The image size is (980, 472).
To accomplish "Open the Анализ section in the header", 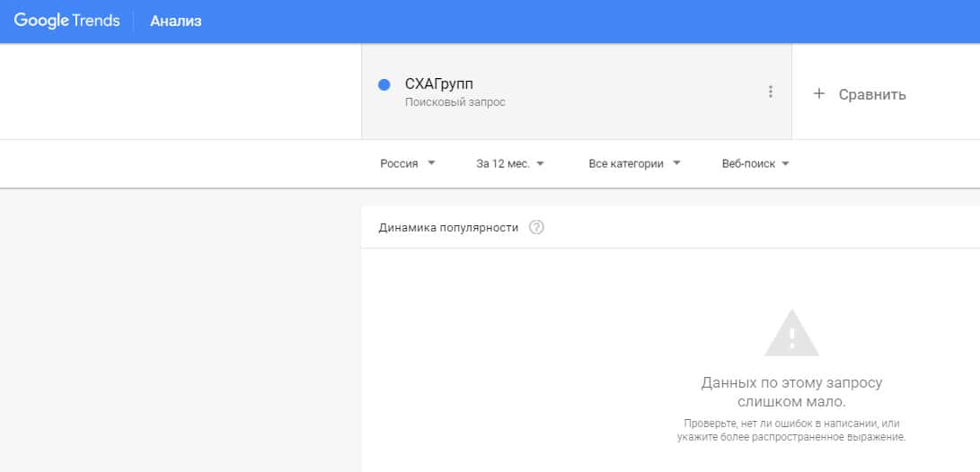I will point(176,22).
